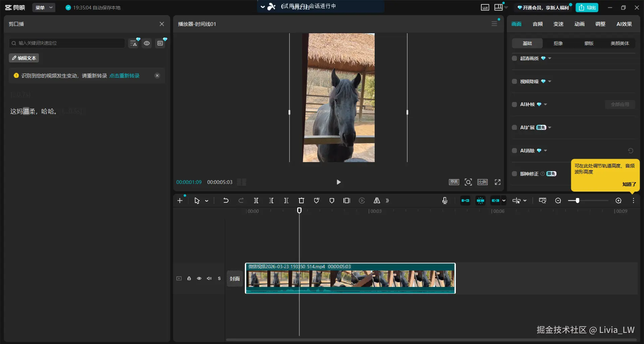Click the split clip tool icon
Viewport: 644px width, 344px height.
point(256,201)
